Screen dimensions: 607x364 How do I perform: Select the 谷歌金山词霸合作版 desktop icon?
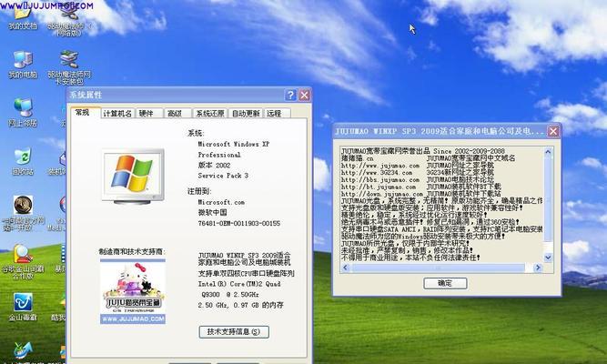23,262
